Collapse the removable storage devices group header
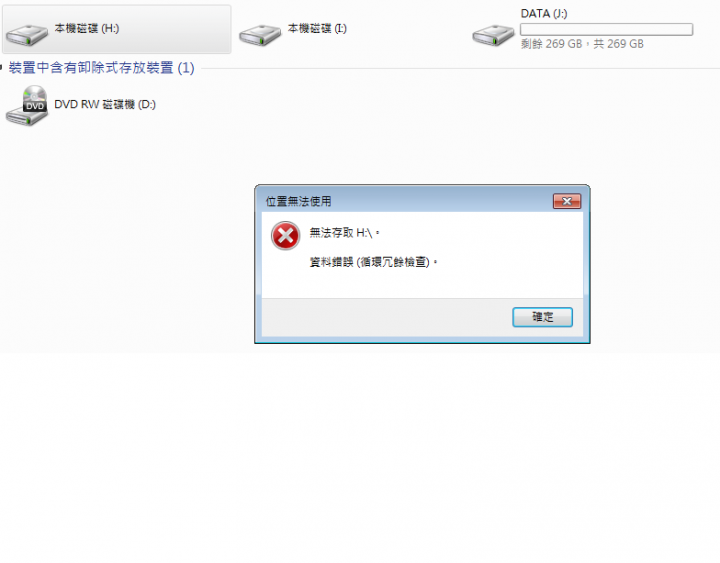720x563 pixels. tap(101, 68)
